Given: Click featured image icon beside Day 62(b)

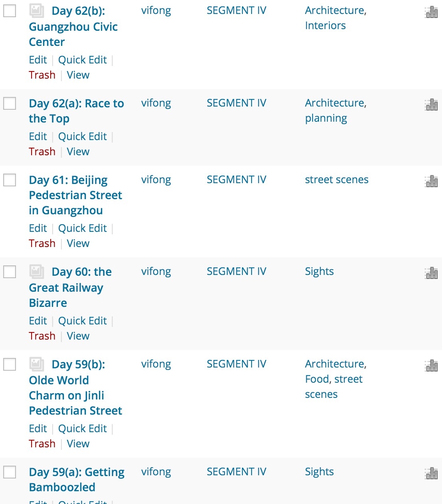Looking at the screenshot, I should tap(37, 11).
